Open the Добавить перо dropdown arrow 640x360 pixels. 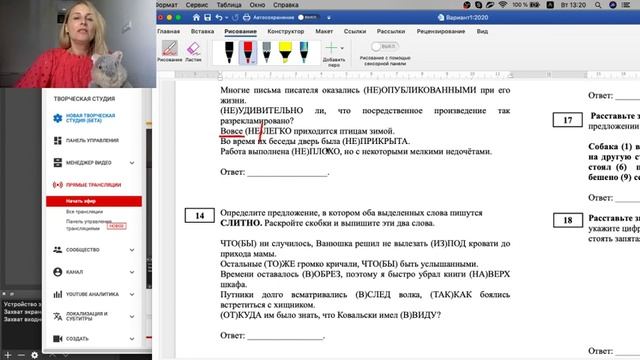(342, 48)
